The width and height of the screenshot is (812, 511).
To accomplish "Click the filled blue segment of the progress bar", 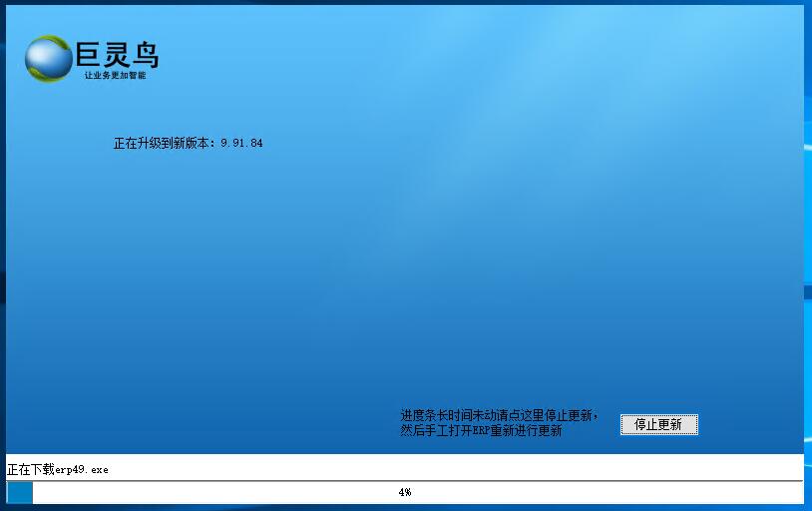I will 20,492.
